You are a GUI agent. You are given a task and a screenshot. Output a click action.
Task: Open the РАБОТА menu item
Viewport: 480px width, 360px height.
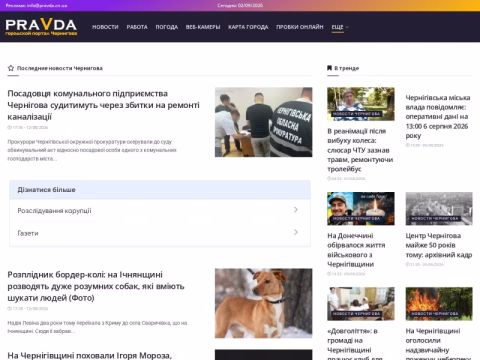[137, 27]
